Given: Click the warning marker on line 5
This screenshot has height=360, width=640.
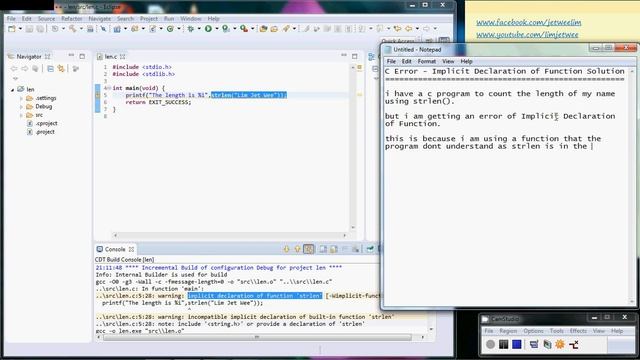Looking at the screenshot, I should click(x=98, y=95).
